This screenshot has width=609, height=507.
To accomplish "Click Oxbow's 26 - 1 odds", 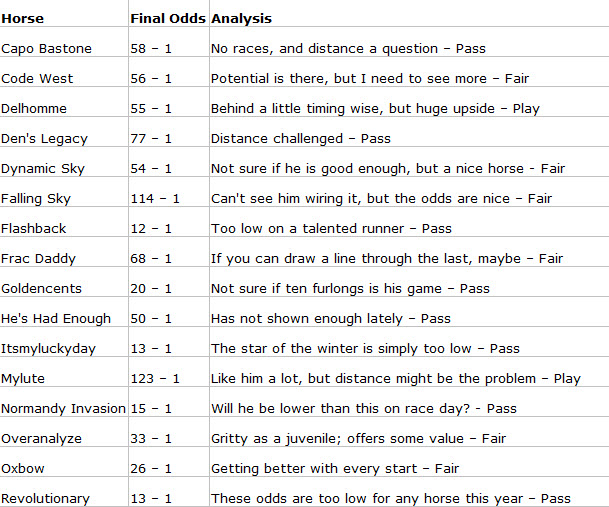I will pyautogui.click(x=151, y=469).
